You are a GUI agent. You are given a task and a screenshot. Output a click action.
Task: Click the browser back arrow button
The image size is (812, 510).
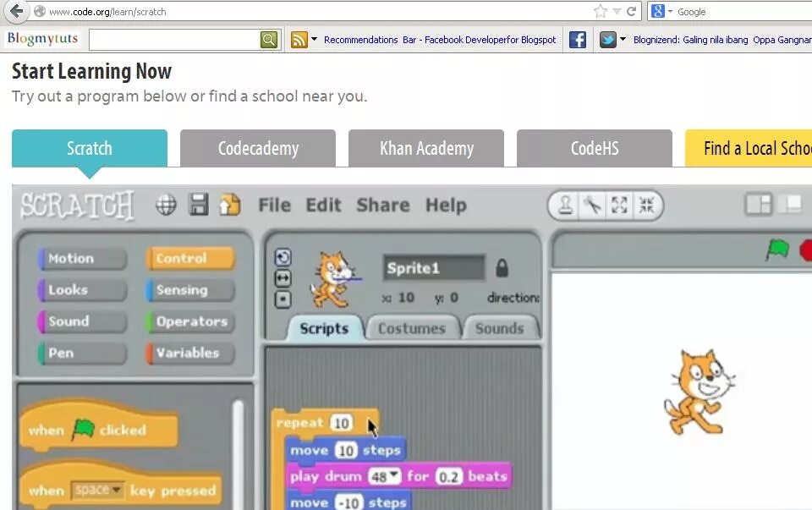17,11
